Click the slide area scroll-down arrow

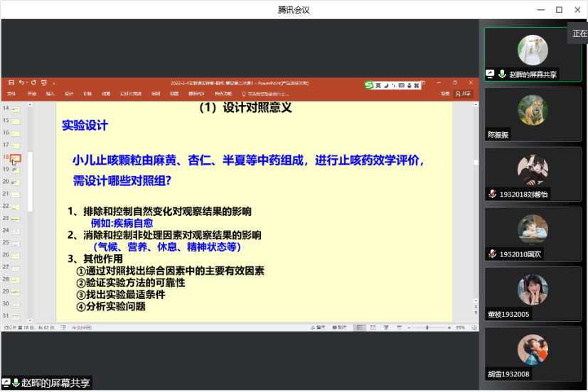(476, 300)
